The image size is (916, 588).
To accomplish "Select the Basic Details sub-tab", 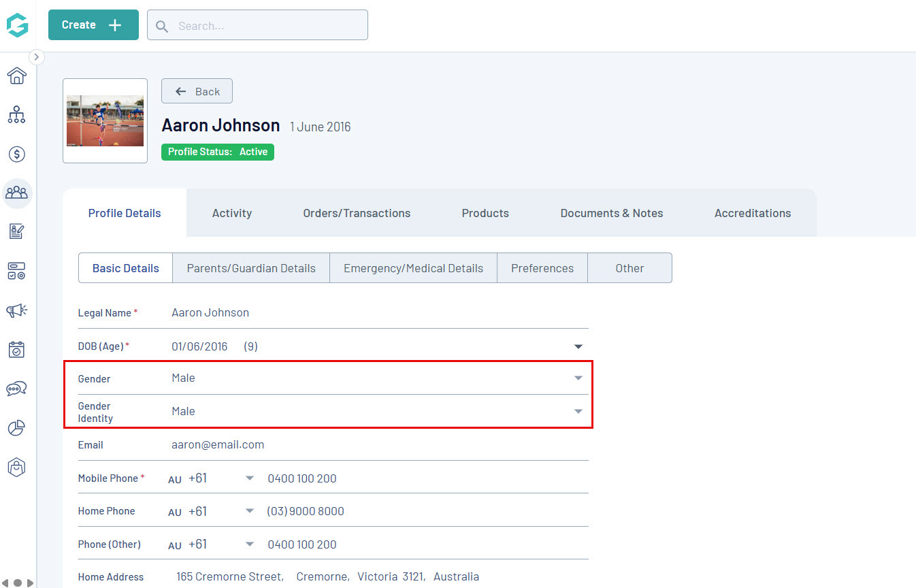I will [126, 268].
